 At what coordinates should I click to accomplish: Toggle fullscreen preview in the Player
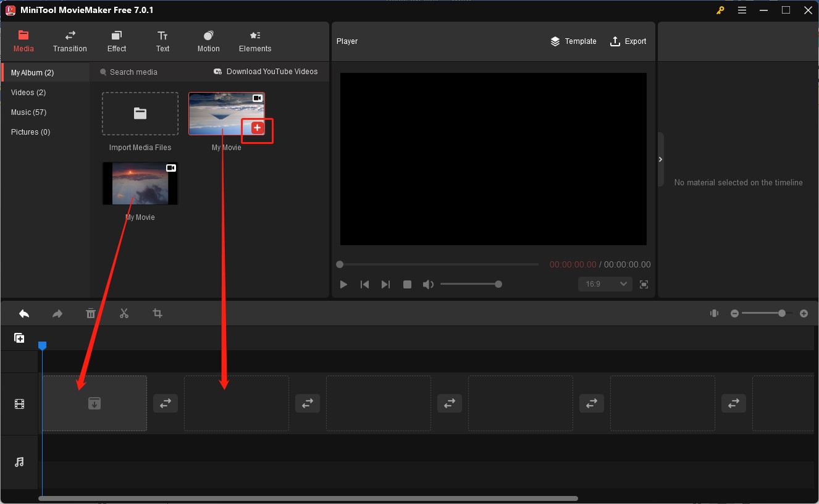644,284
